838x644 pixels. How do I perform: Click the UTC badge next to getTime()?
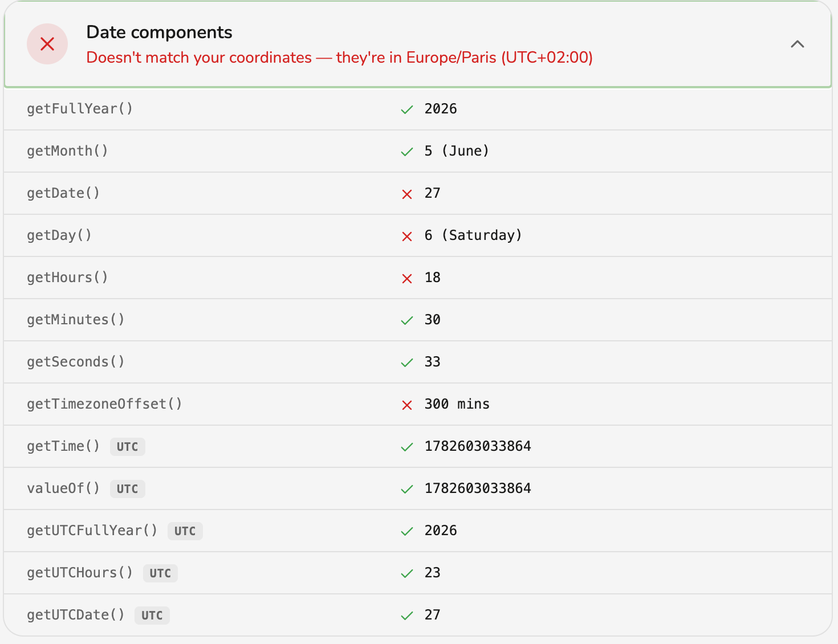click(128, 447)
